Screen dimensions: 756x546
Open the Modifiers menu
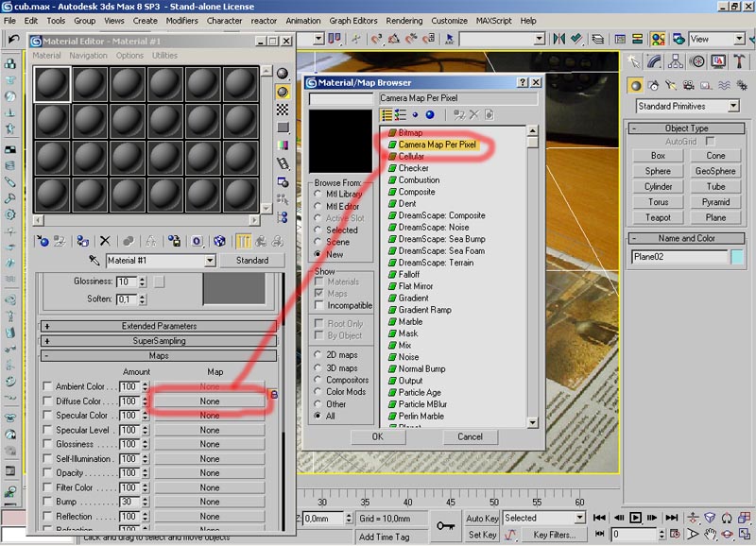181,20
